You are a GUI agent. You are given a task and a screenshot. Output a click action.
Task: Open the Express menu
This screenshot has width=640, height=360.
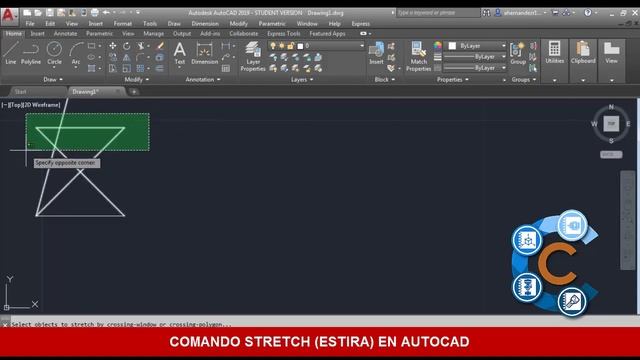(360, 24)
